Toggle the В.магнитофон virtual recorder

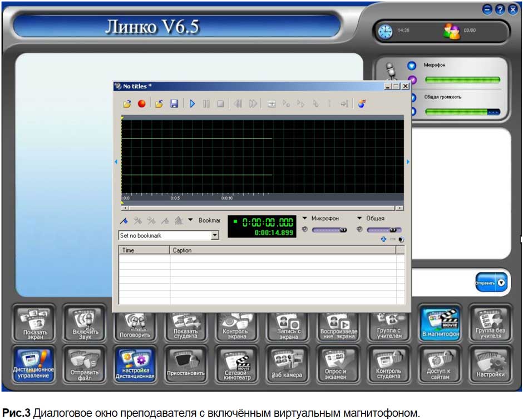[x=440, y=324]
